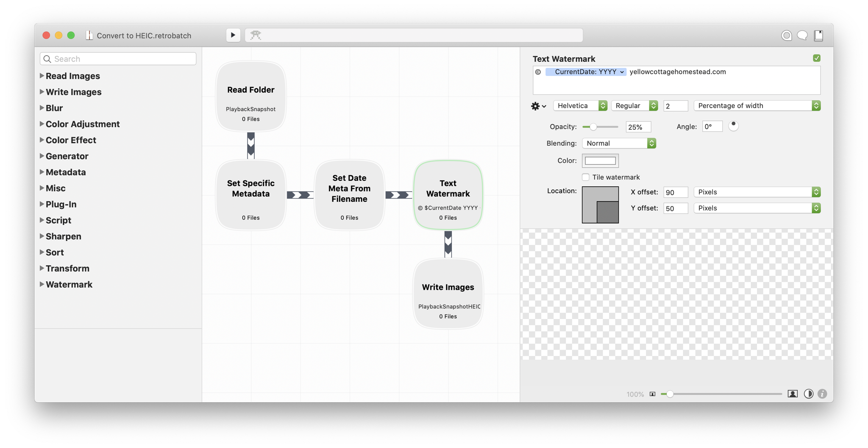Click the info icon under the preview
The width and height of the screenshot is (868, 448).
pos(822,394)
